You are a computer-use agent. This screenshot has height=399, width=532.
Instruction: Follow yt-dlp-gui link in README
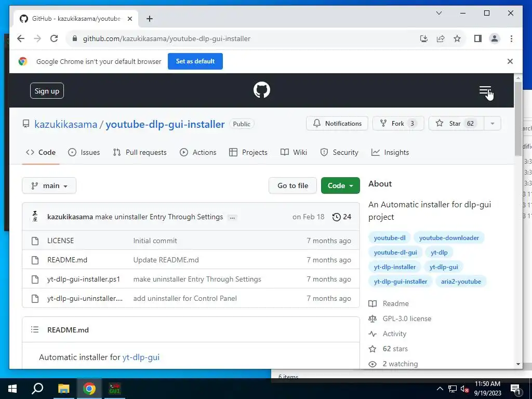[141, 357]
